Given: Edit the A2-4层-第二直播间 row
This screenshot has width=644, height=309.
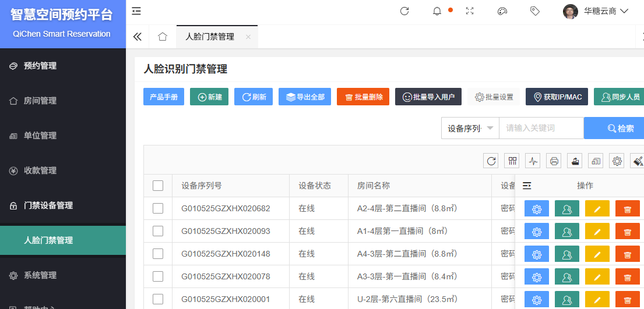Looking at the screenshot, I should (x=597, y=209).
